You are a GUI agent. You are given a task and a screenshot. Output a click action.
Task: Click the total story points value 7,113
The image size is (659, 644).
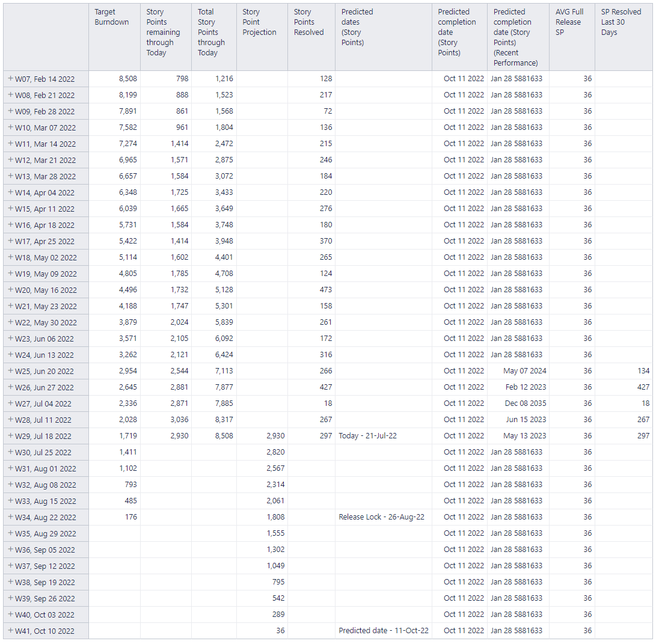point(224,371)
